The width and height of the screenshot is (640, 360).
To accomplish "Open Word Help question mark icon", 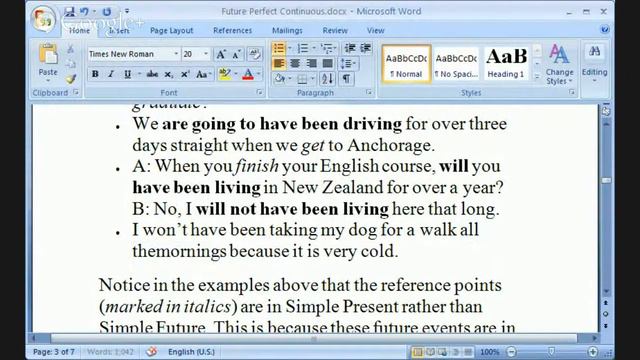I will click(x=604, y=30).
